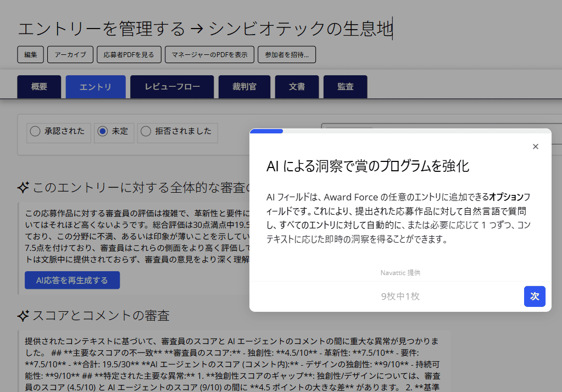Switch to the エントリ tab
This screenshot has width=562, height=392.
pyautogui.click(x=96, y=87)
